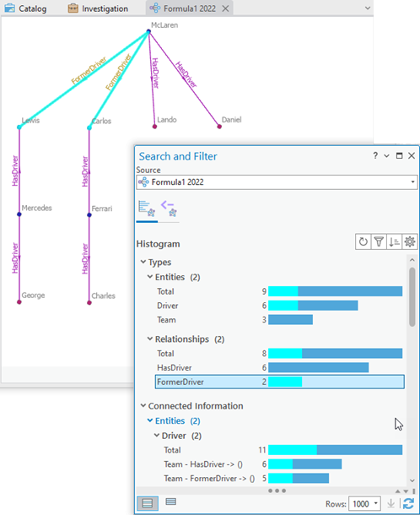Viewport: 420px width, 515px height.
Task: Click the FormerDriver edge to Carlos
Action: (x=119, y=79)
